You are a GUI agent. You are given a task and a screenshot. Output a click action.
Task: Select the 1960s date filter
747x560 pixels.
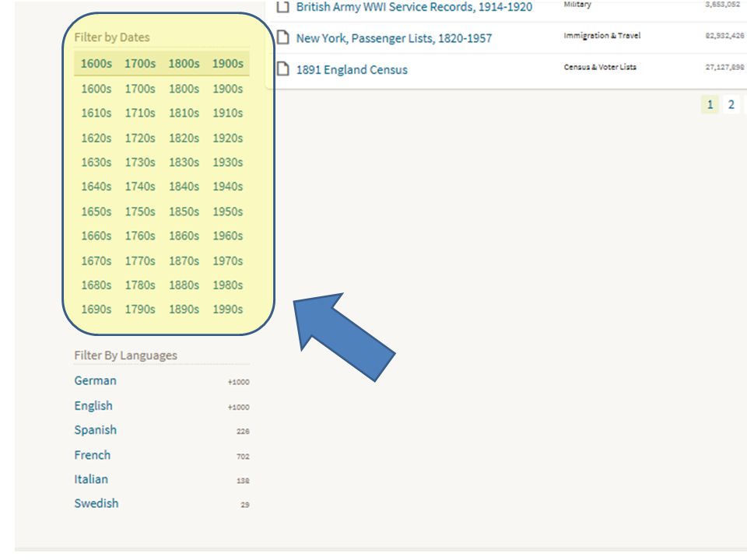click(x=228, y=236)
